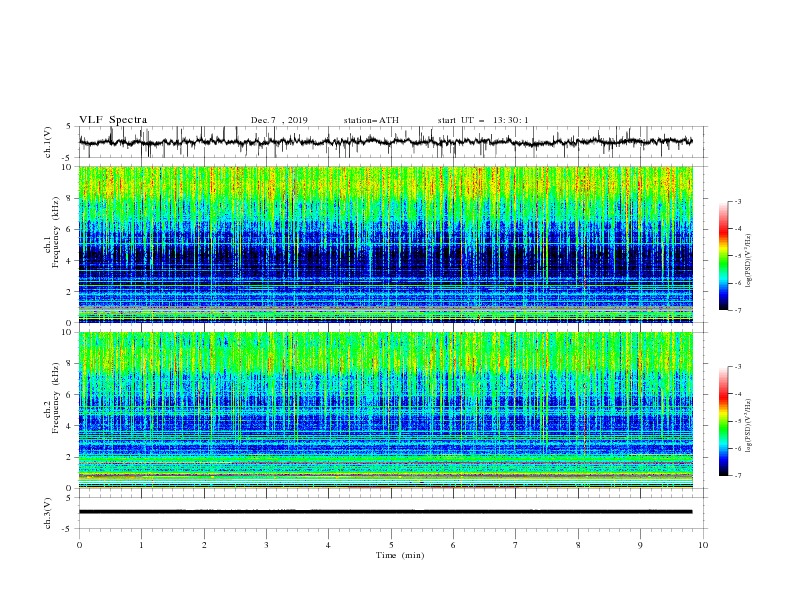Viewport: 792px width, 612px height.
Task: Click time axis tick label '3'
Action: point(266,545)
